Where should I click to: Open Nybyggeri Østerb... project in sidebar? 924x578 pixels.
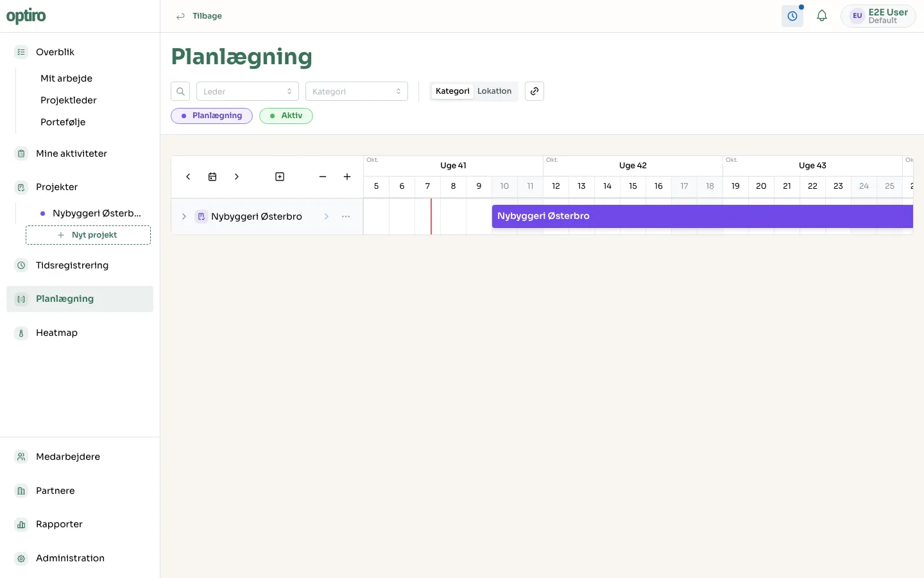pos(96,213)
